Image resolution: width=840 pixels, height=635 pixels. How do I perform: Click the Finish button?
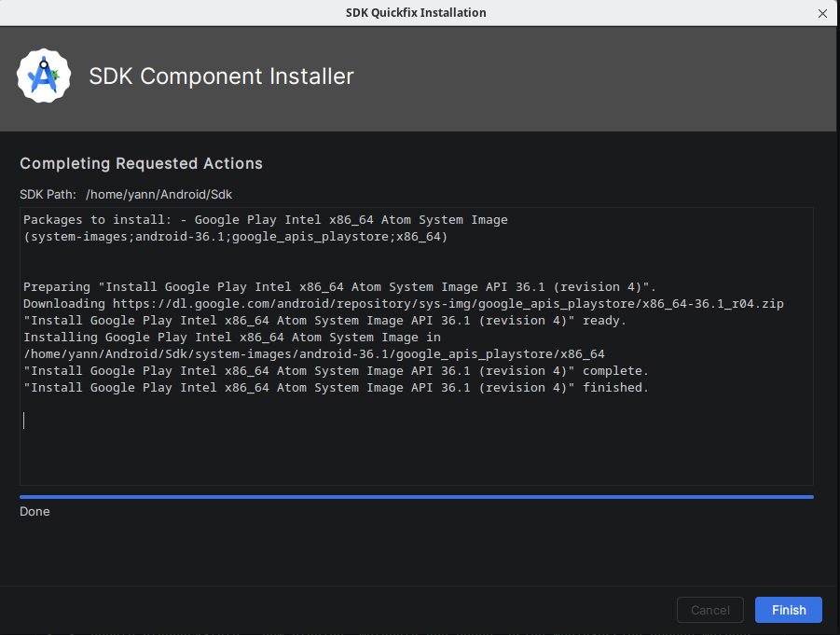tap(788, 610)
